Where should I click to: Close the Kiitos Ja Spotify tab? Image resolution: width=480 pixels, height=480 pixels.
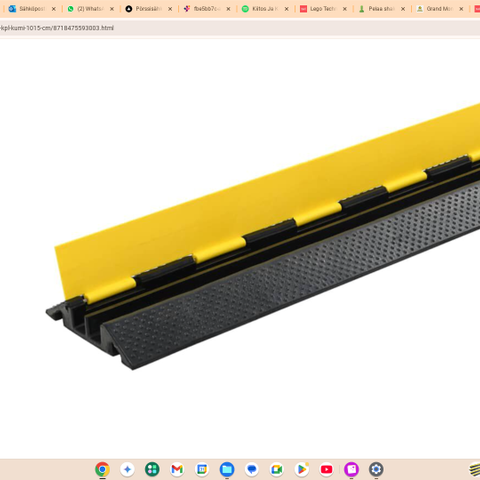pyautogui.click(x=286, y=9)
